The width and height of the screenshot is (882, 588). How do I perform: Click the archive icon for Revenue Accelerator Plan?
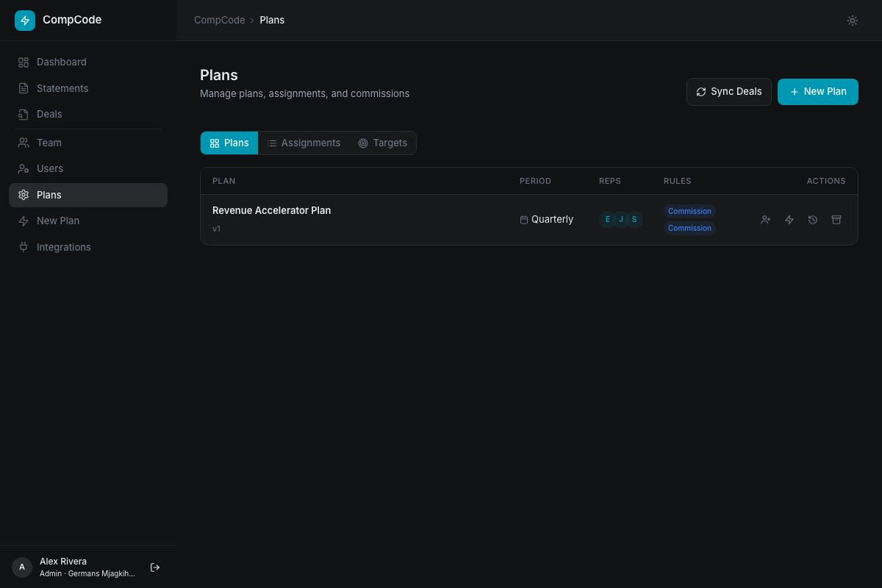836,220
